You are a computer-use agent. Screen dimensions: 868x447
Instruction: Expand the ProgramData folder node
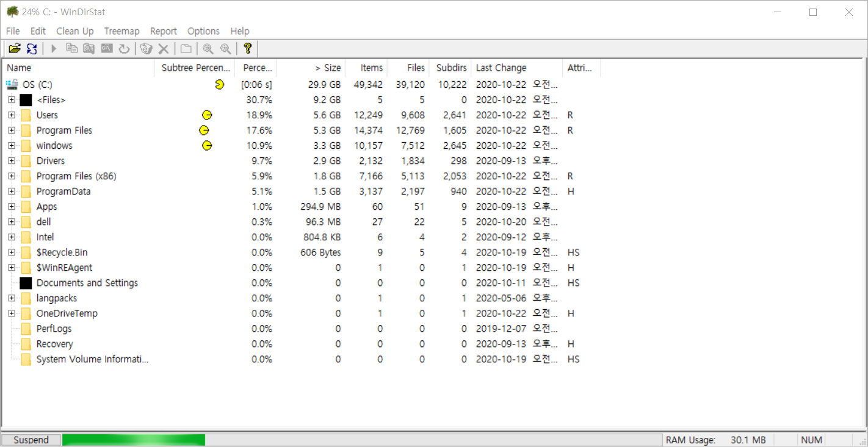(x=12, y=191)
